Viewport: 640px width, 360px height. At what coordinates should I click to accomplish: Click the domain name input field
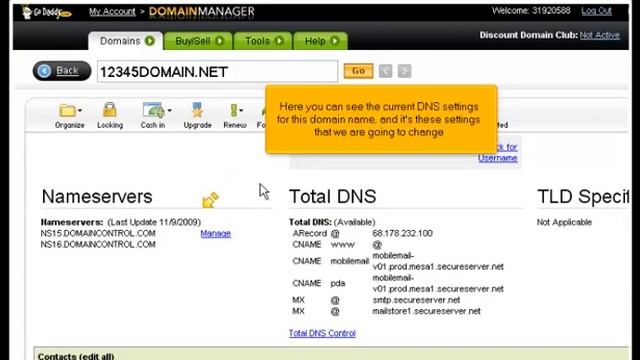click(x=218, y=71)
